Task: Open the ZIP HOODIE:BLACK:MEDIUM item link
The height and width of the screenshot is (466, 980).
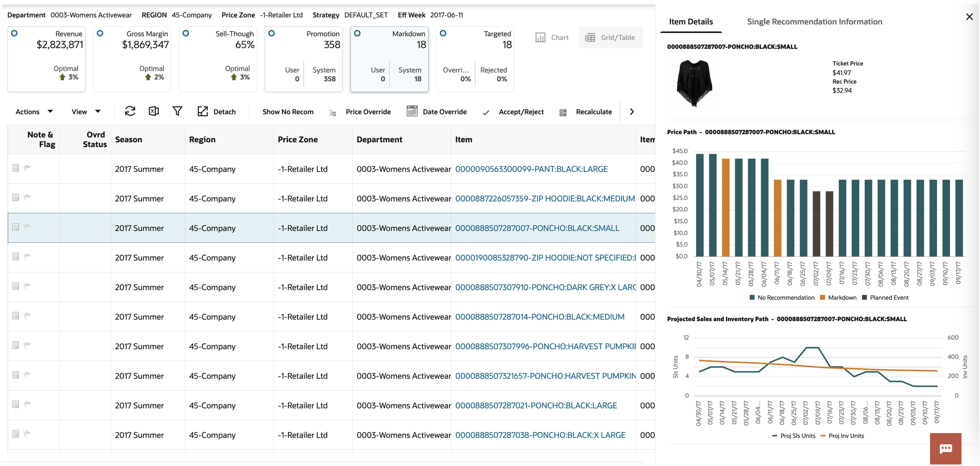Action: tap(545, 199)
